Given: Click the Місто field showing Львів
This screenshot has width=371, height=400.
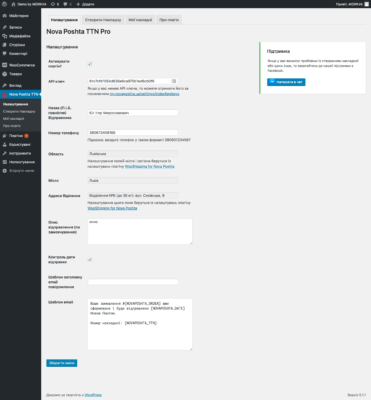Looking at the screenshot, I should click(x=133, y=181).
